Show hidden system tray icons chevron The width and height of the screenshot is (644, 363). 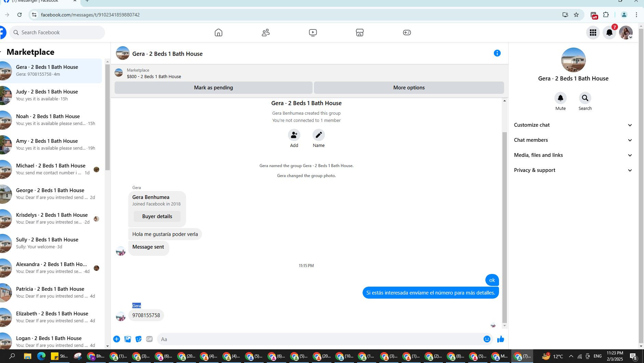tap(571, 356)
